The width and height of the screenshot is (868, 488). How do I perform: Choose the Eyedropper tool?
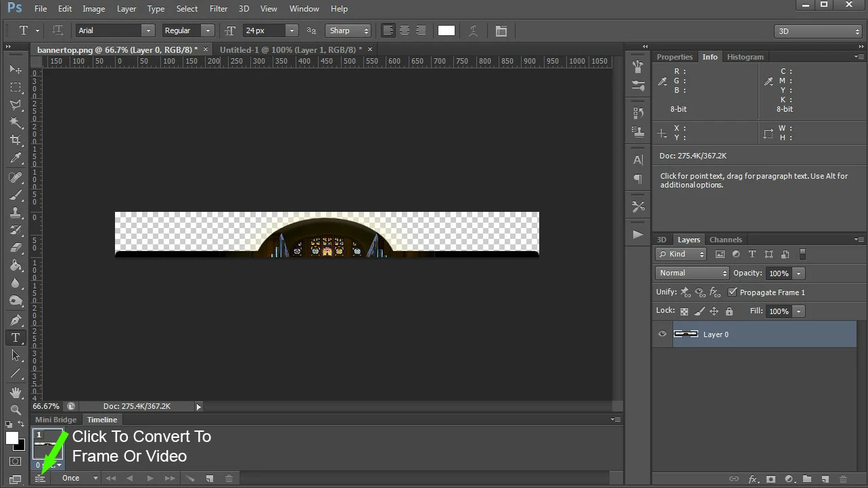[16, 158]
